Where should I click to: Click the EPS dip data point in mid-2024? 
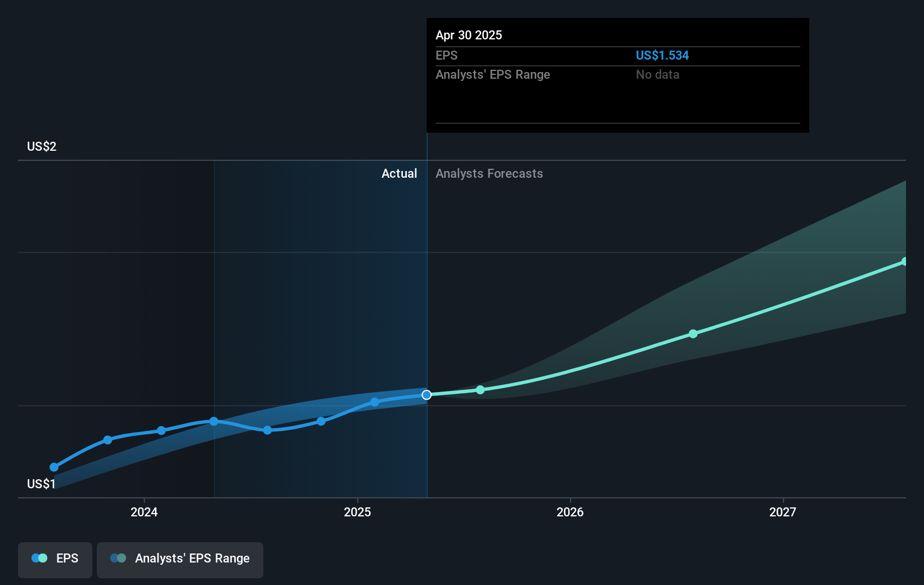[267, 430]
